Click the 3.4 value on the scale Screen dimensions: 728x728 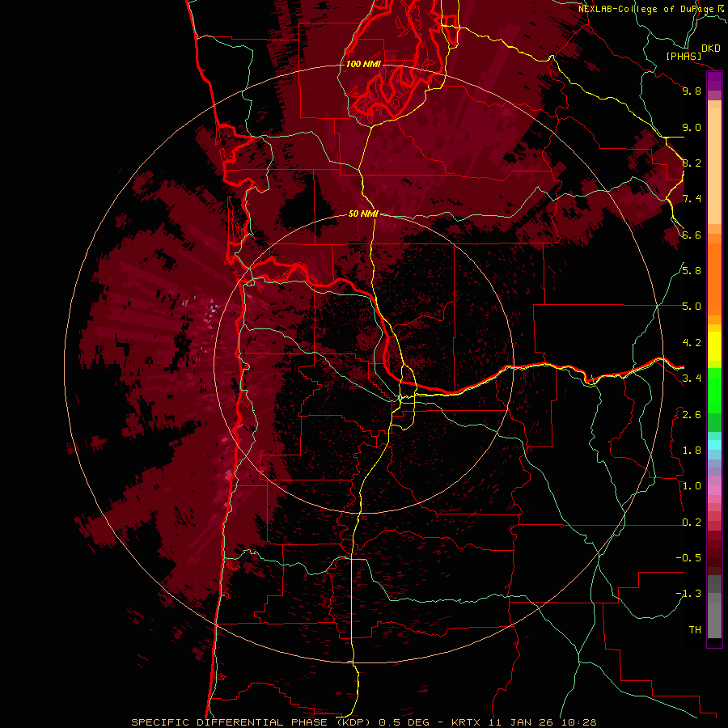click(692, 379)
